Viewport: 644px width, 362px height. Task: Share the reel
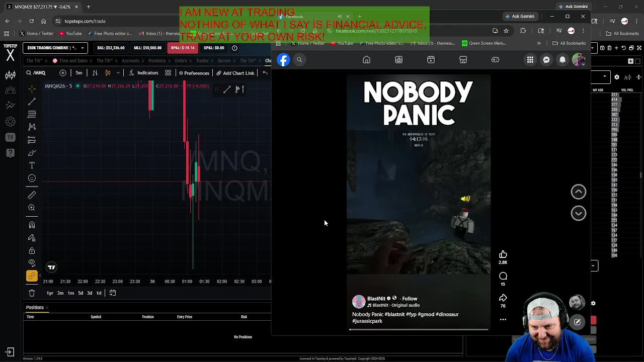(503, 298)
